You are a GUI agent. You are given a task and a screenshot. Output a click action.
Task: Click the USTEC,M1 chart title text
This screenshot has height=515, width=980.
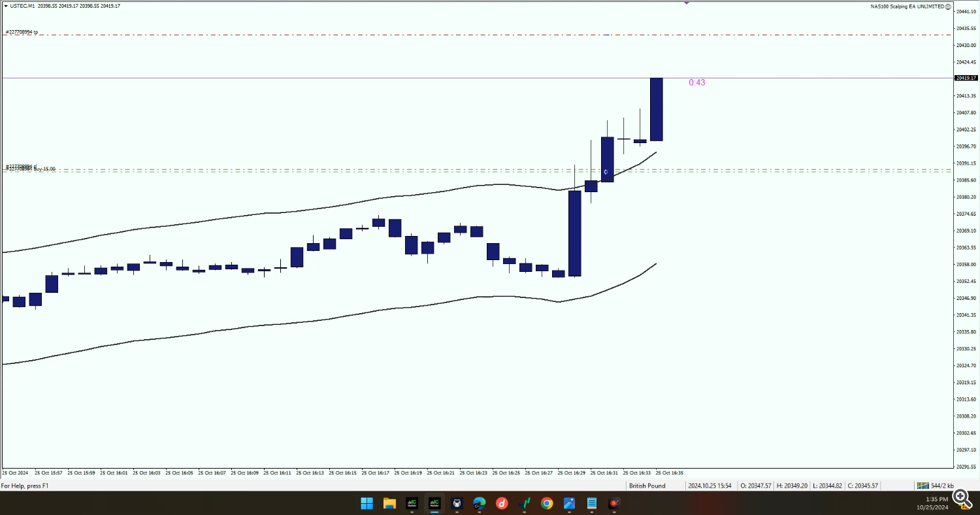tap(23, 6)
